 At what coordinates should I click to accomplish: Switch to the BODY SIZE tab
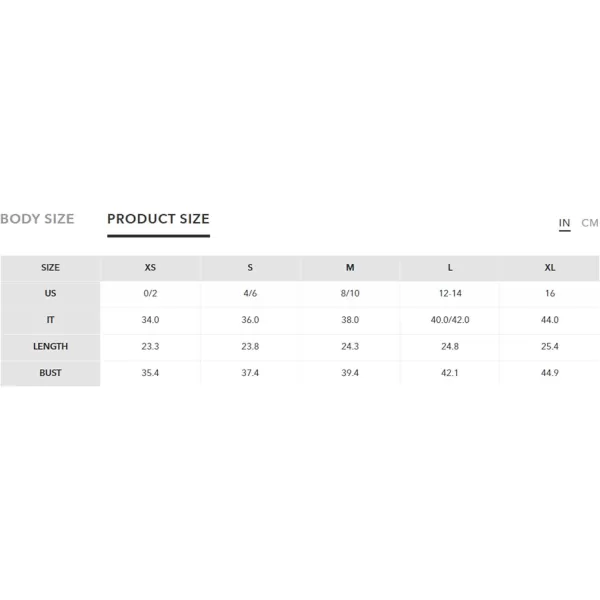pyautogui.click(x=37, y=219)
